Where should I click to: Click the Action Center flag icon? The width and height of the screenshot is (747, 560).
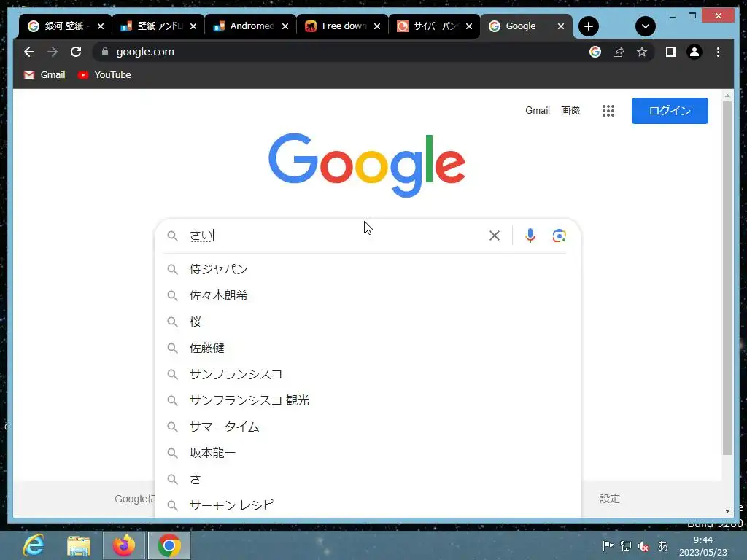tap(608, 546)
